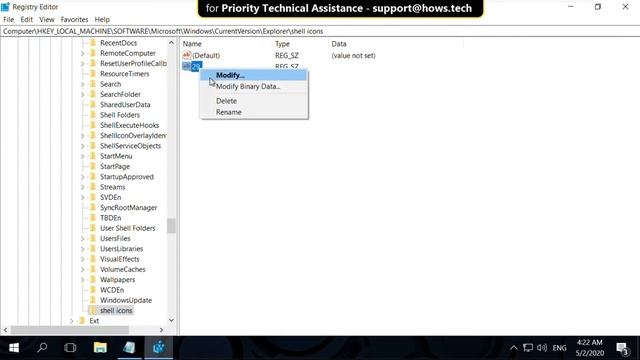Open the Favorites menu

74,19
